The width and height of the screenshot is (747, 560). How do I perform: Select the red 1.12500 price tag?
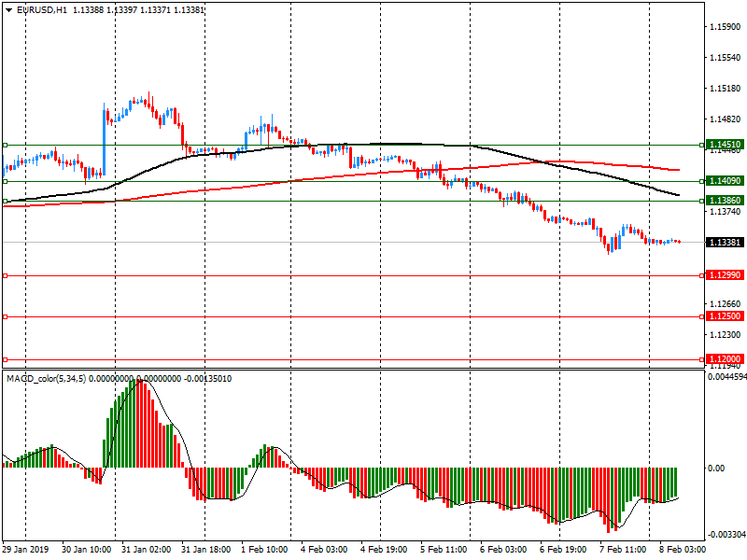(725, 316)
